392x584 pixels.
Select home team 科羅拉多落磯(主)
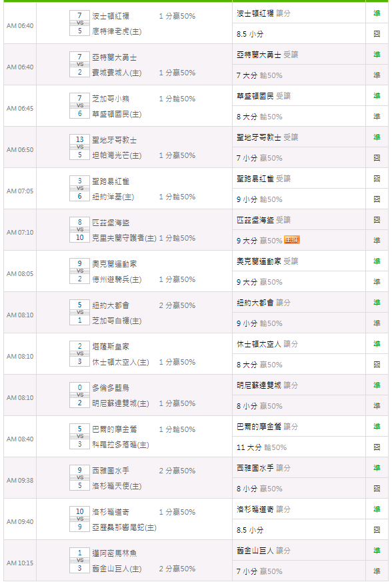(121, 445)
